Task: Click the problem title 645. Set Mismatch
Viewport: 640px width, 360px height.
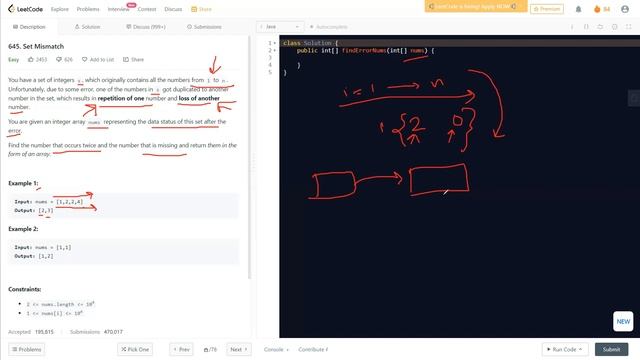Action: 36,47
